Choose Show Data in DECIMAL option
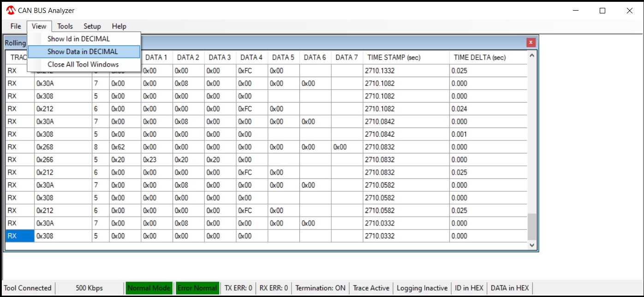 pos(83,52)
